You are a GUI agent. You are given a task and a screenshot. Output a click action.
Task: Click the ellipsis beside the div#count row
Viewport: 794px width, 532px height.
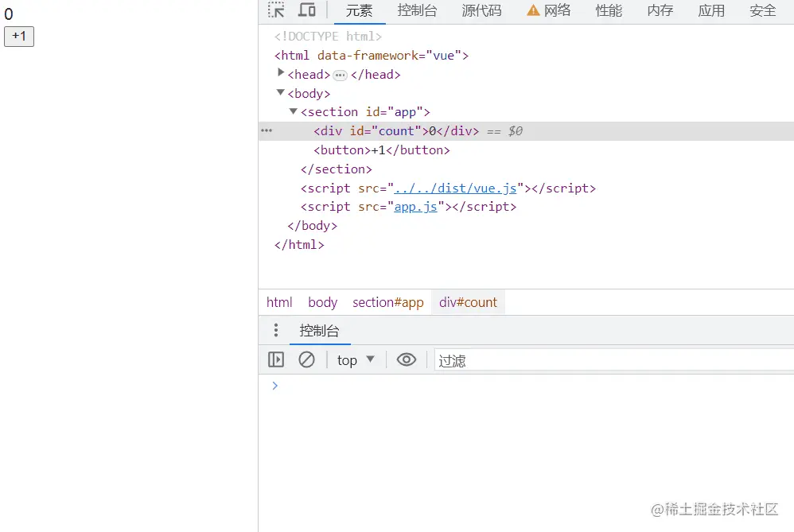tap(267, 130)
